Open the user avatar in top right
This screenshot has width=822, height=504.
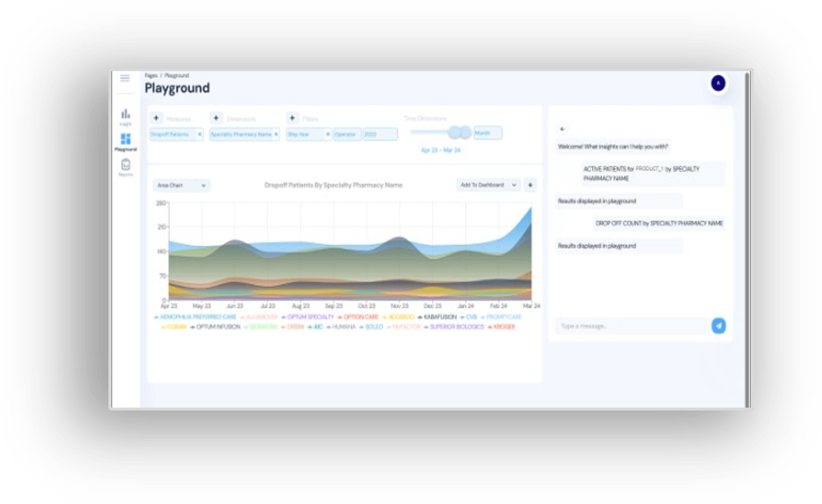point(718,83)
